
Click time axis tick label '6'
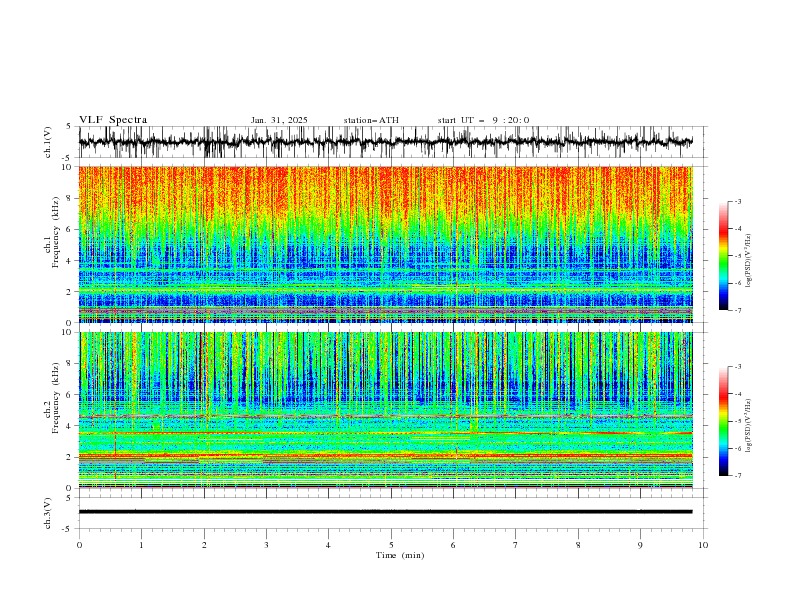point(453,545)
